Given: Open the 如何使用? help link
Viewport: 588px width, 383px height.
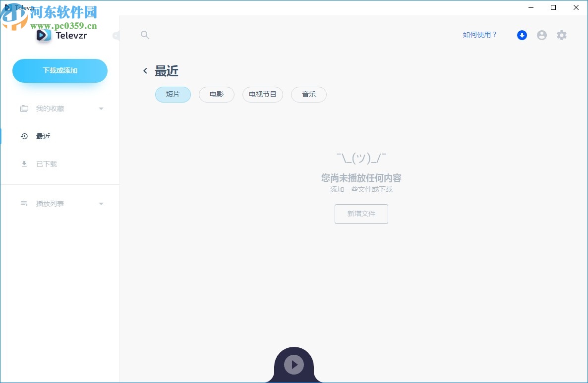Looking at the screenshot, I should 479,35.
